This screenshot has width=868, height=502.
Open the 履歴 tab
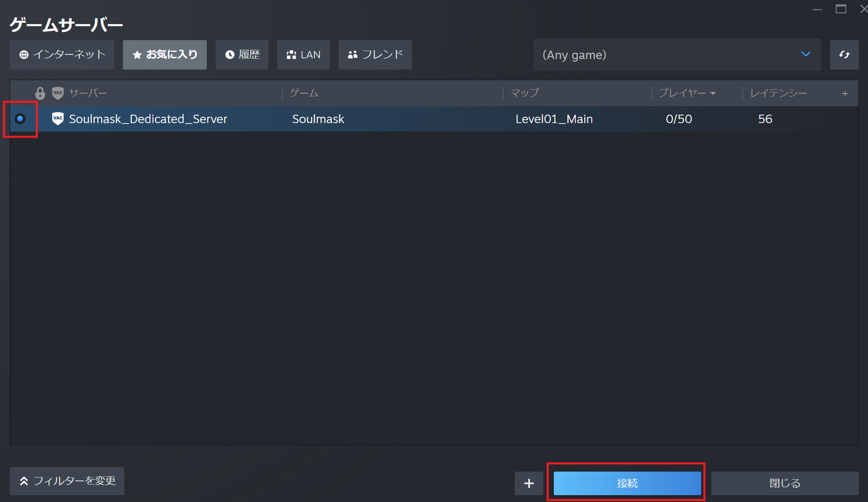[242, 55]
